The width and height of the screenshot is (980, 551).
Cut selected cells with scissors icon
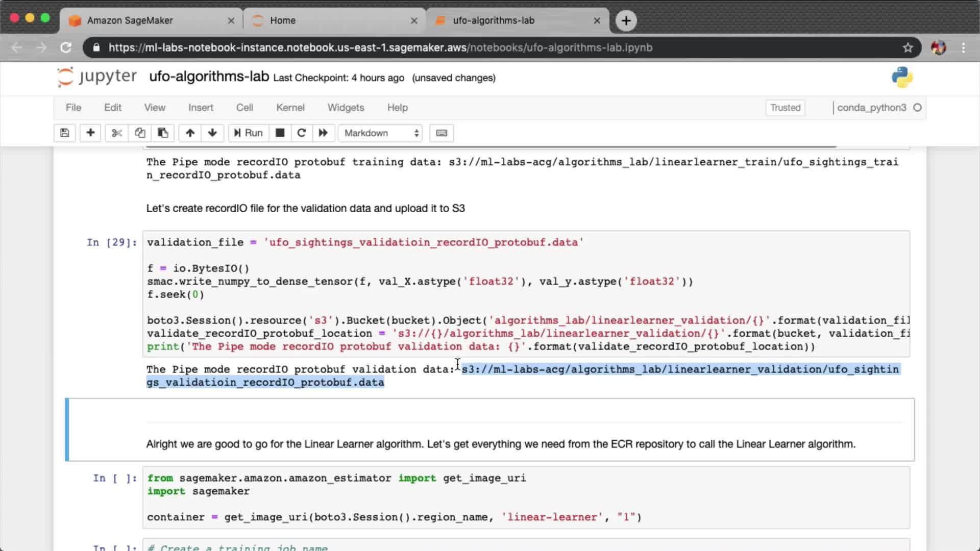click(117, 133)
